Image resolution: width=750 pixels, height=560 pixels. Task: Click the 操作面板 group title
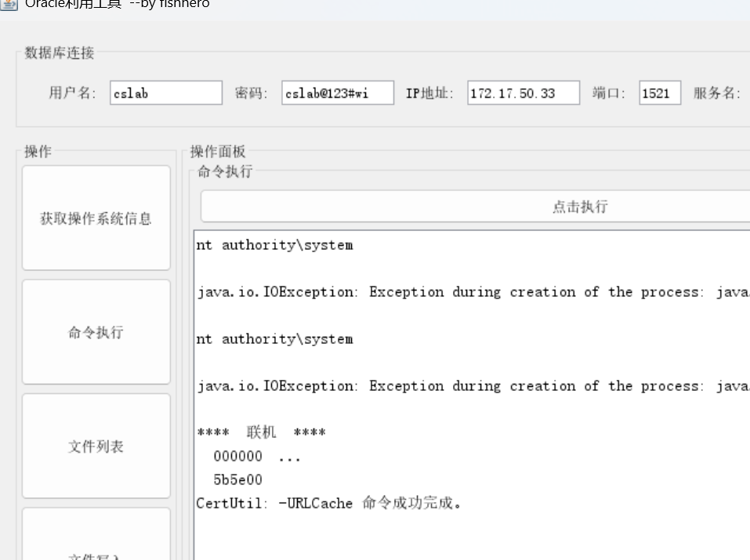coord(218,152)
